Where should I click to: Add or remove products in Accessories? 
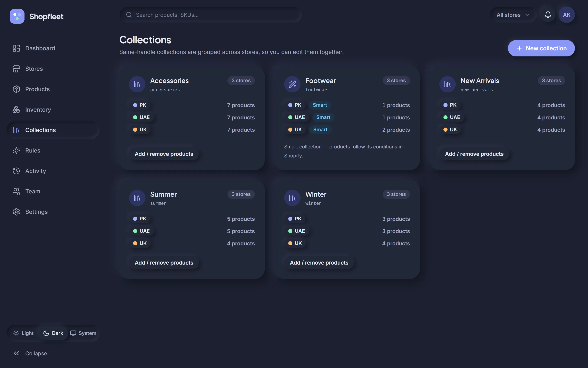click(164, 154)
